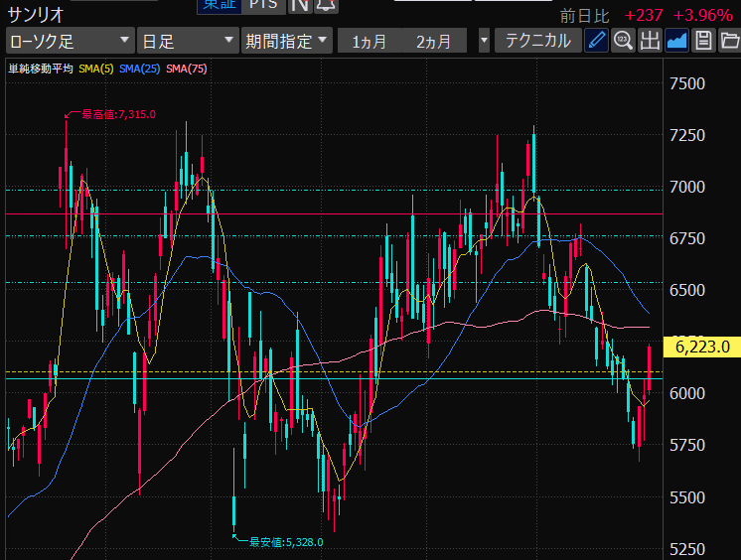Image resolution: width=741 pixels, height=560 pixels.
Task: Select the 2ヵ月 period button
Action: 433,41
